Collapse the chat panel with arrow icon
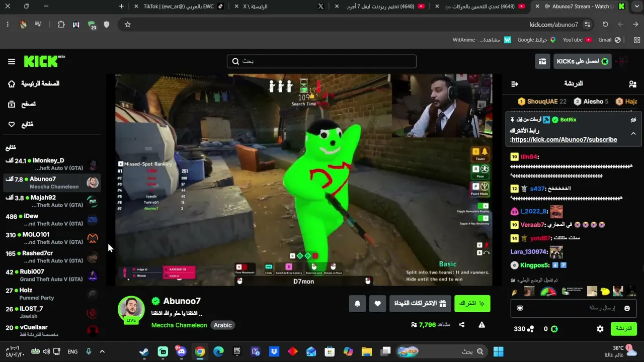Image resolution: width=644 pixels, height=362 pixels. click(514, 84)
